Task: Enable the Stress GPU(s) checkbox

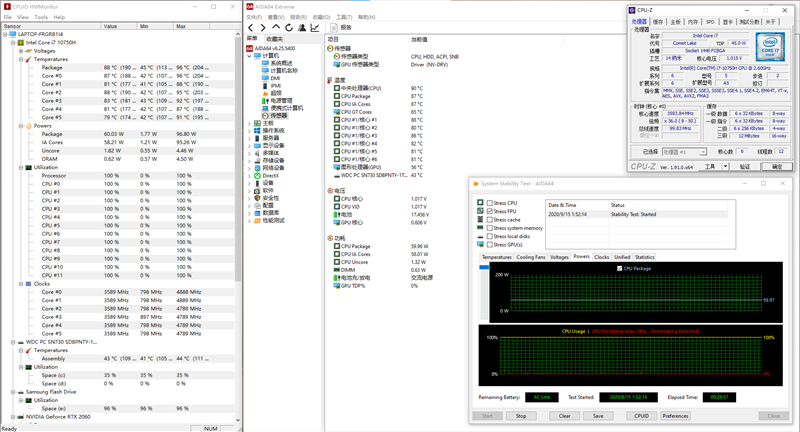Action: coord(490,245)
